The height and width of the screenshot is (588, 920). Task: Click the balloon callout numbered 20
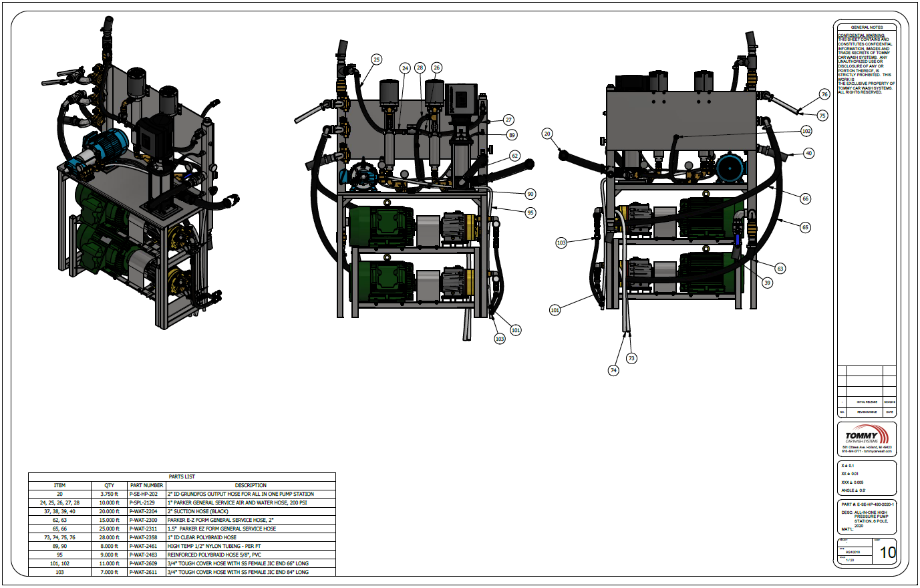(547, 134)
